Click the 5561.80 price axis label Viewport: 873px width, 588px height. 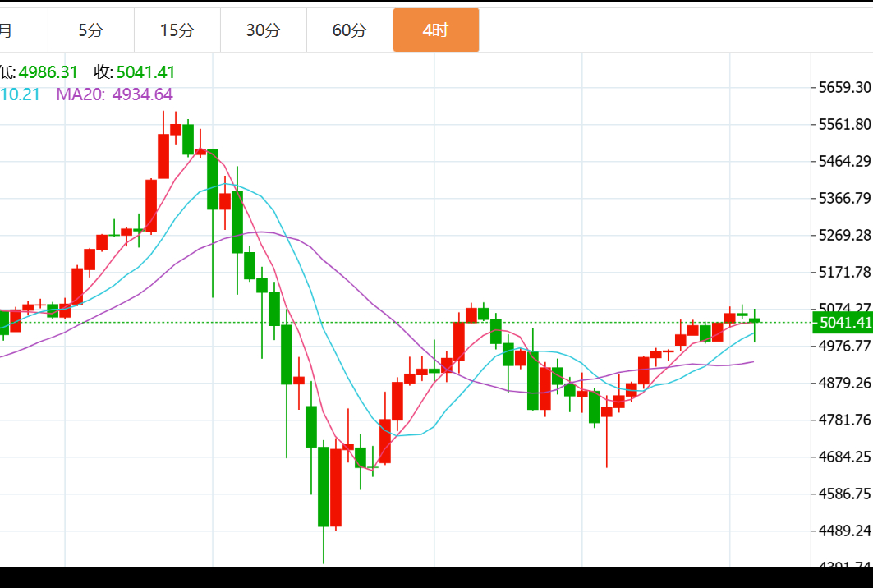click(845, 124)
